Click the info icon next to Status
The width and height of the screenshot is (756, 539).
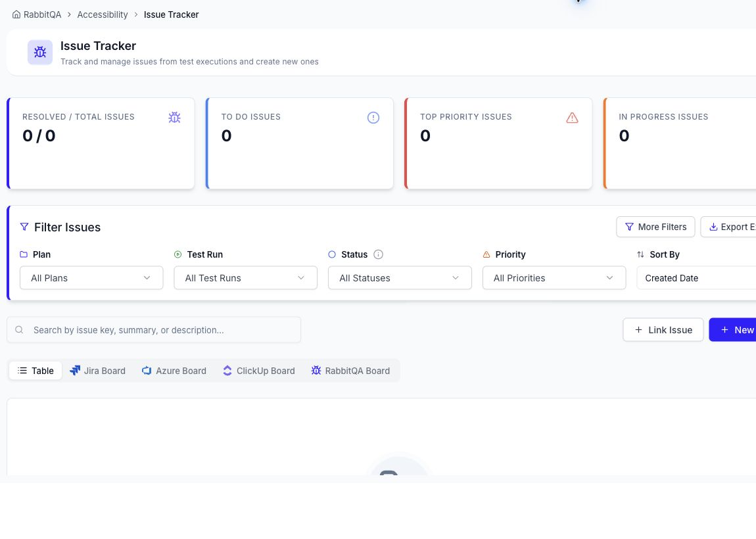click(x=379, y=254)
